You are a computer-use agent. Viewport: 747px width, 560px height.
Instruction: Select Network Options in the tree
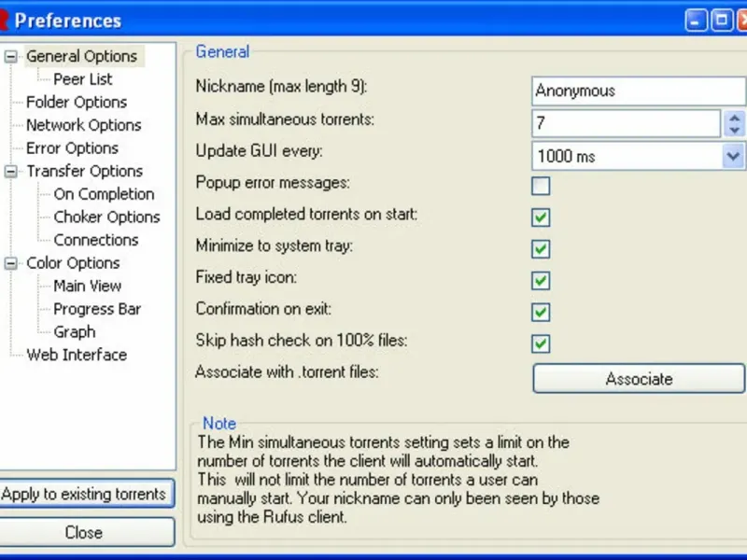[83, 125]
